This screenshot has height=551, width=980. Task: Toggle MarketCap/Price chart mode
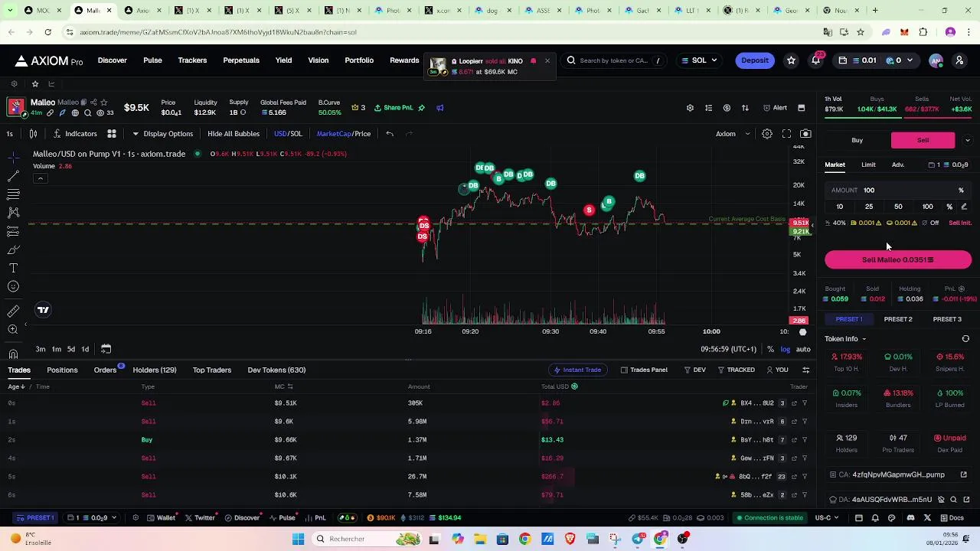(344, 134)
